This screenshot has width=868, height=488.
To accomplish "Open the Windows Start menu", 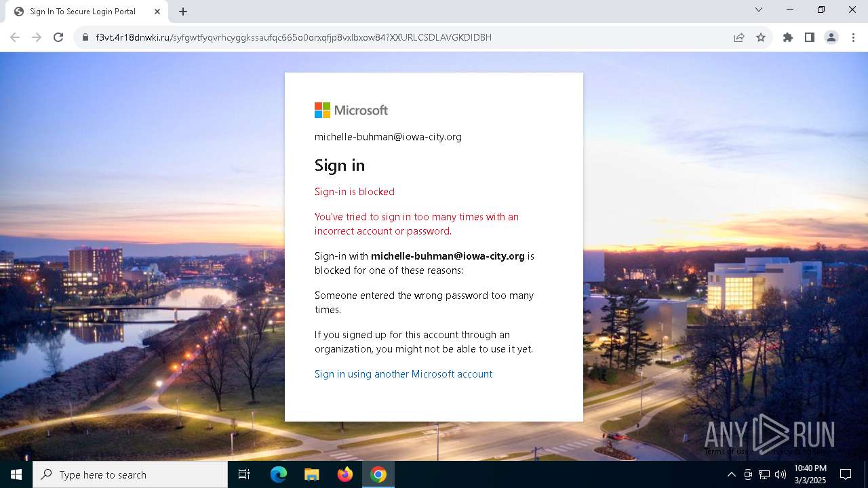I will [x=16, y=474].
